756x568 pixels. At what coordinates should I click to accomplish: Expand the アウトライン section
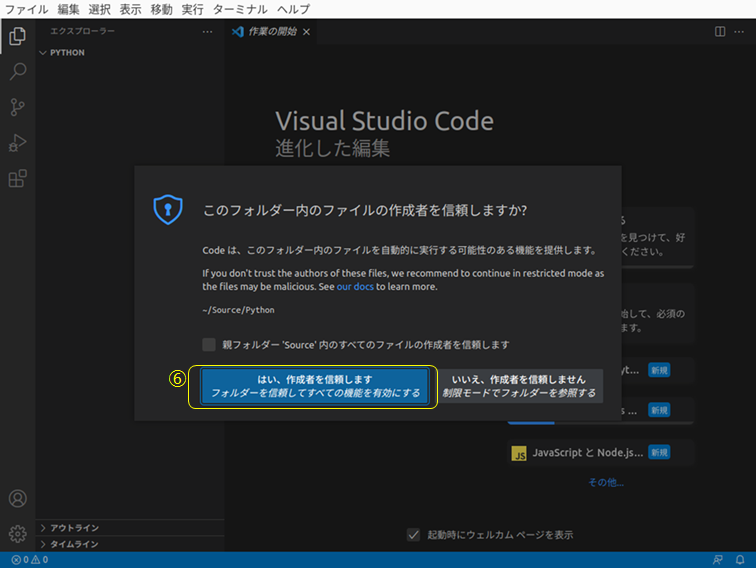74,528
